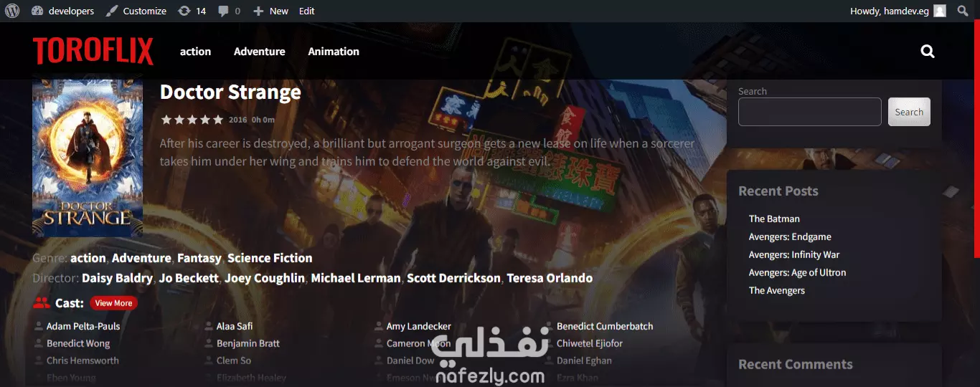Open cast member Chris Hemsworth
The height and width of the screenshot is (387, 980).
click(83, 360)
